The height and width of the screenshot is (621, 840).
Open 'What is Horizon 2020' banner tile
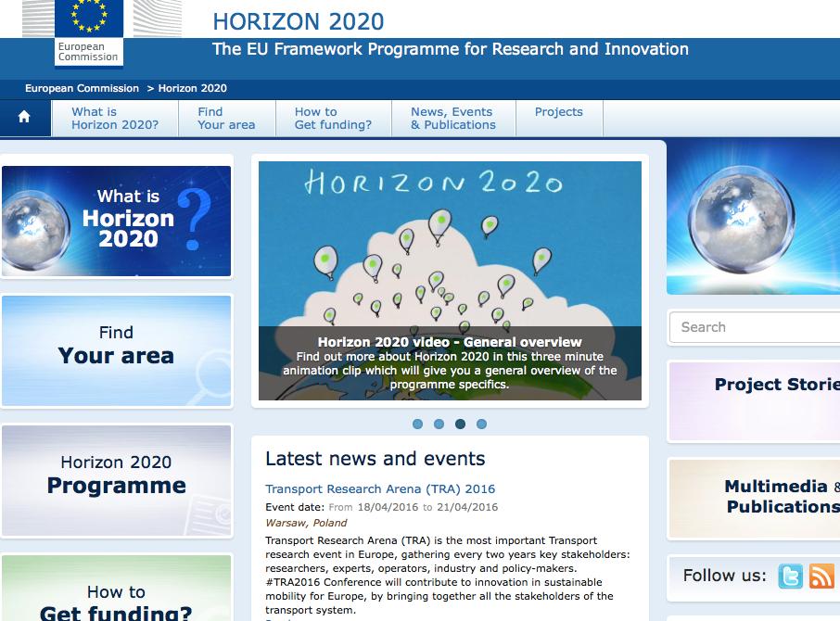click(x=116, y=221)
